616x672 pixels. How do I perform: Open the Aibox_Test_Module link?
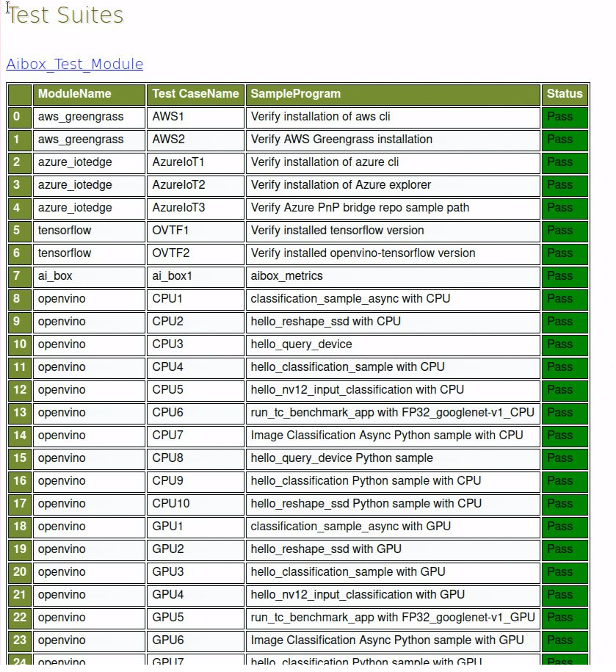click(74, 64)
